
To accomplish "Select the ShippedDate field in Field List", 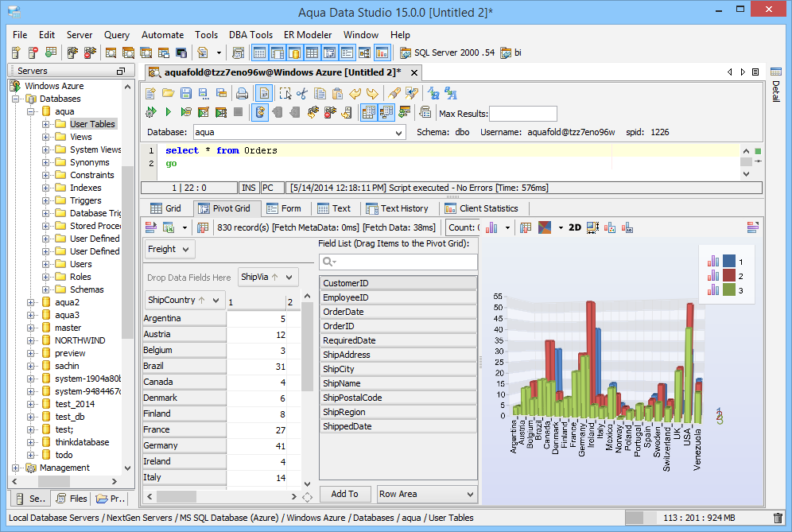I will [398, 426].
